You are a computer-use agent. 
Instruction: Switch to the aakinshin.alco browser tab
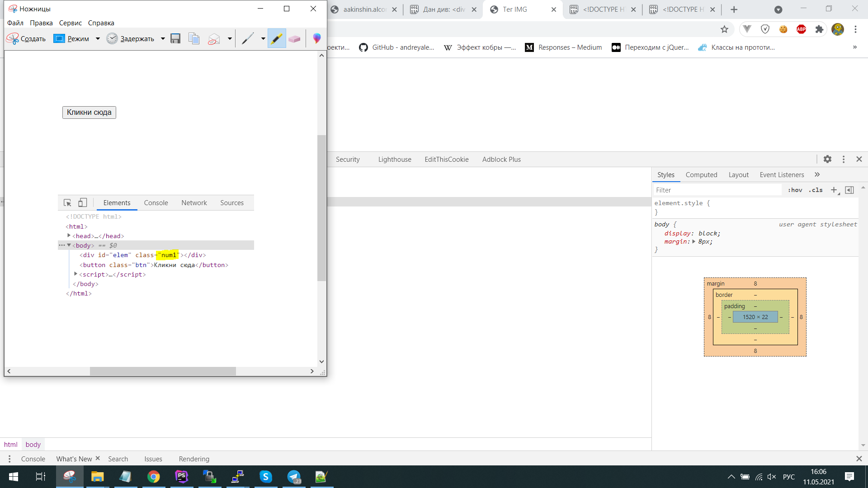pyautogui.click(x=364, y=9)
